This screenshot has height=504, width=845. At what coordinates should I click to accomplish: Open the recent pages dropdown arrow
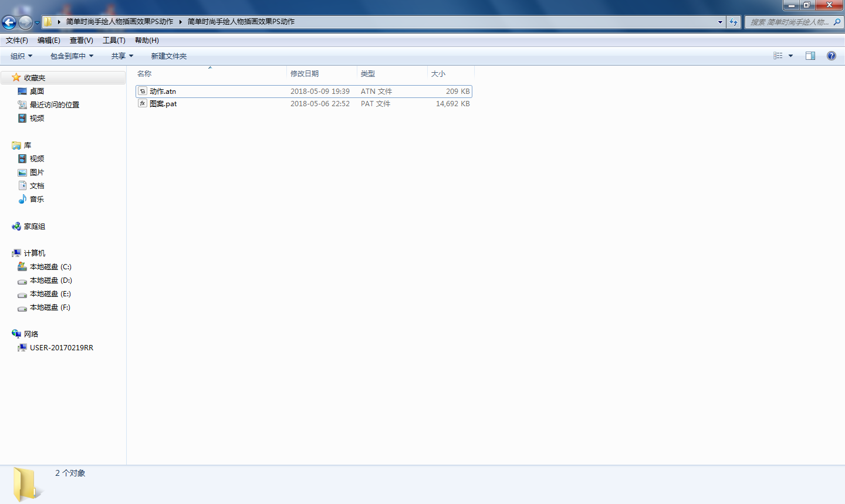(37, 22)
